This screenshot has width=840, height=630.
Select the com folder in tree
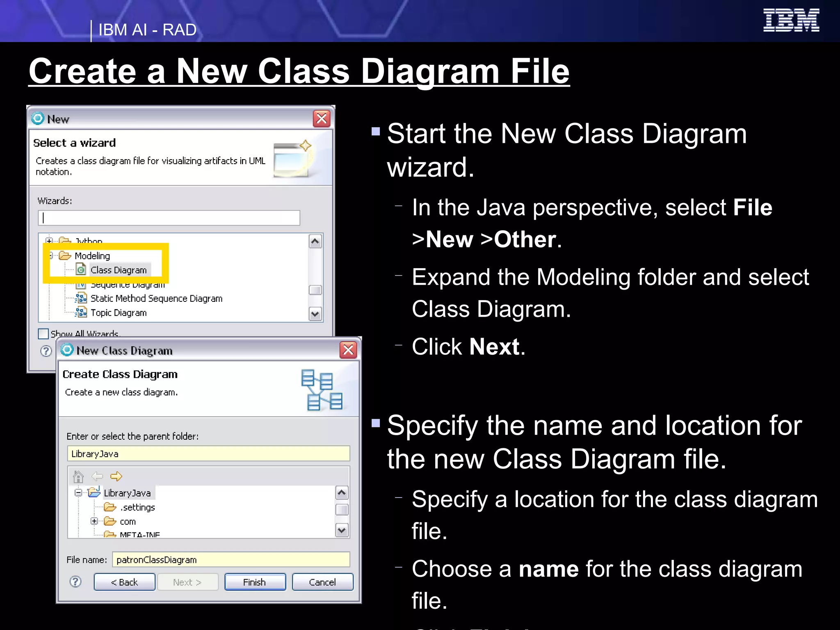tap(128, 522)
